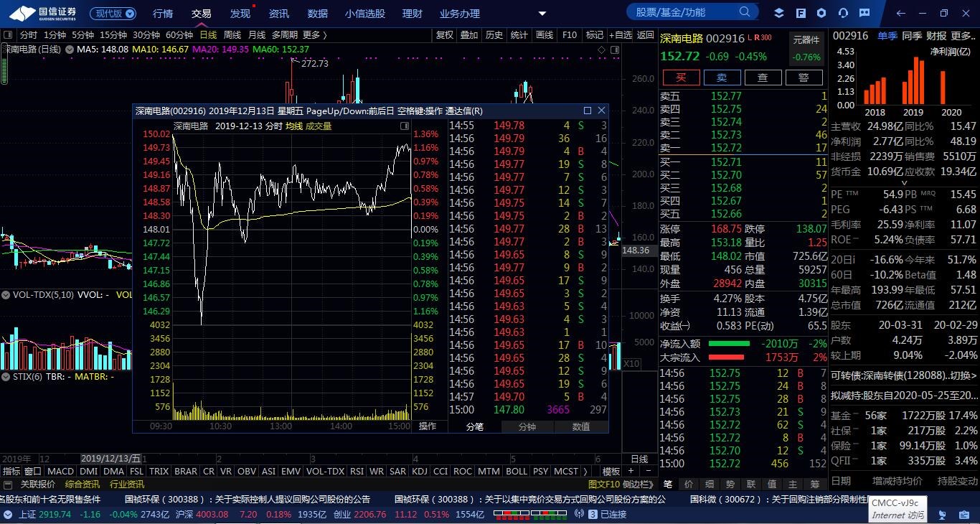Click the 警 alert button
The width and height of the screenshot is (980, 524).
tap(804, 78)
